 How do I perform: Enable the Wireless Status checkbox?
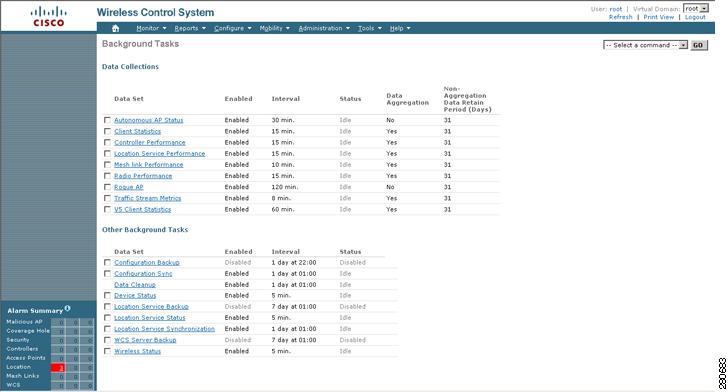click(107, 351)
